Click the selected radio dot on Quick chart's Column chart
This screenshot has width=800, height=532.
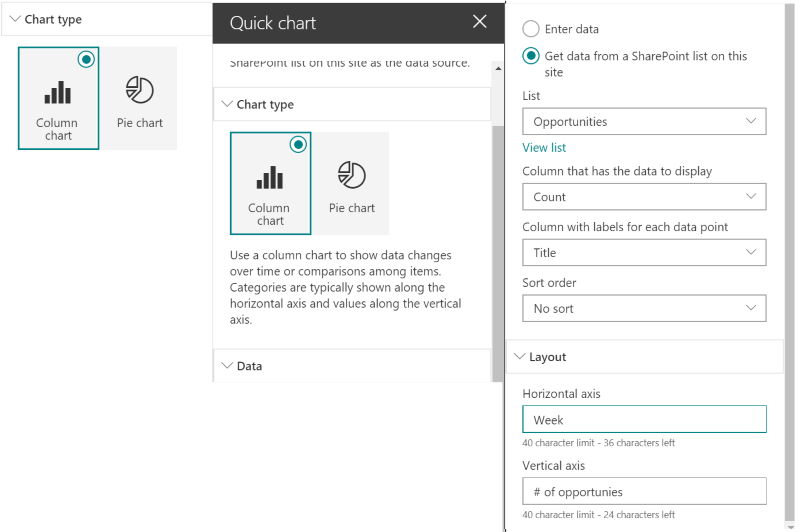(x=297, y=145)
